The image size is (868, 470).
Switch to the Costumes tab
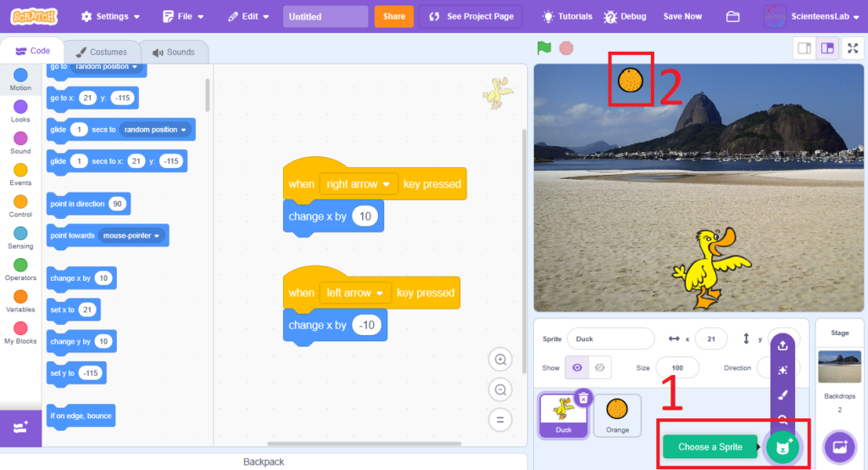point(101,52)
